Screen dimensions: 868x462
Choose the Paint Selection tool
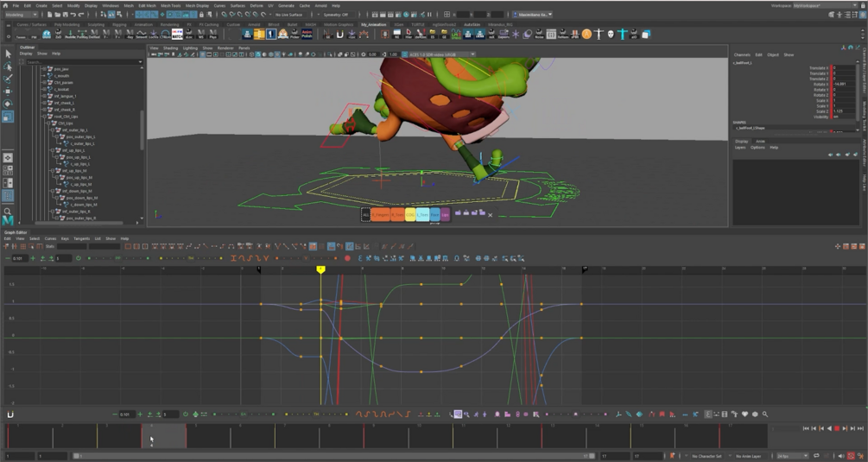tap(8, 79)
